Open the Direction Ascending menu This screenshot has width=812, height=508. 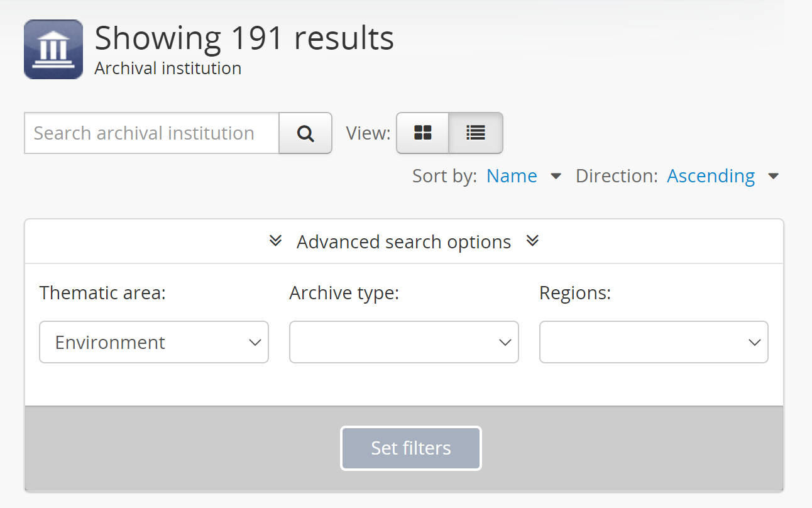711,176
